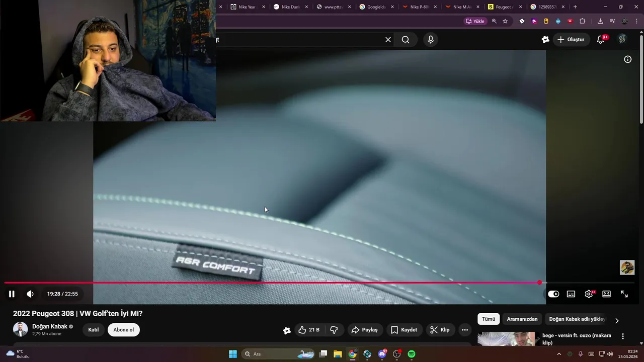Screen dimensions: 644x362
Task: Open Windows Start menu
Action: [x=233, y=354]
